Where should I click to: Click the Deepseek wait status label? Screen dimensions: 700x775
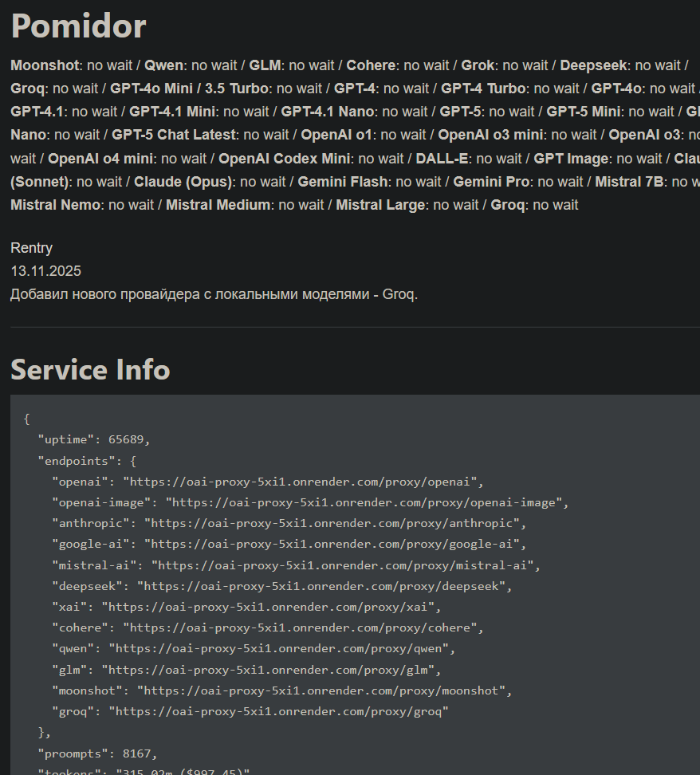click(x=593, y=65)
